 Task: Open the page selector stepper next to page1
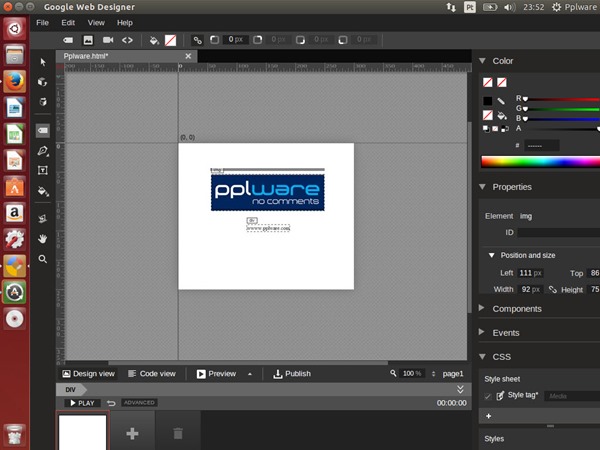(433, 374)
